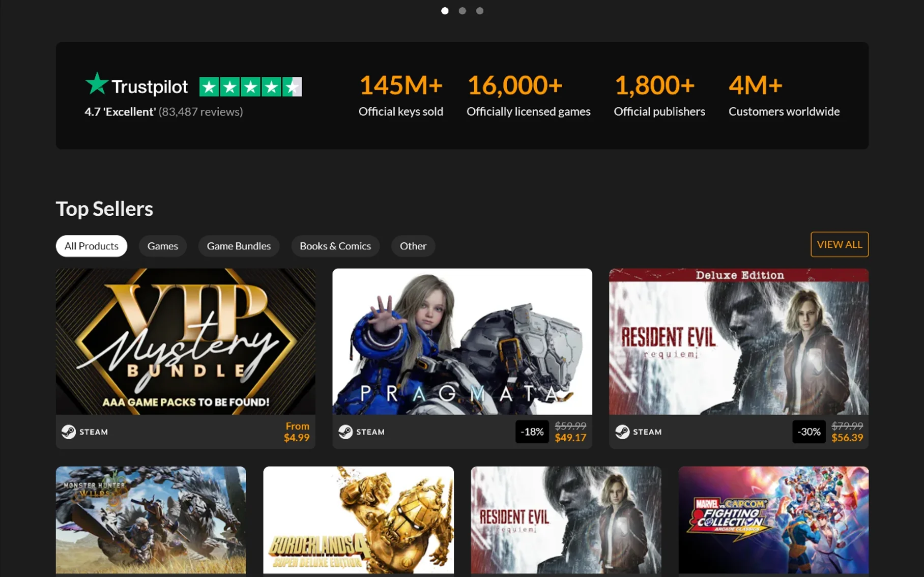Open Resident Evil Requiem Deluxe Edition thumbnail
Image resolution: width=924 pixels, height=577 pixels.
click(x=739, y=341)
